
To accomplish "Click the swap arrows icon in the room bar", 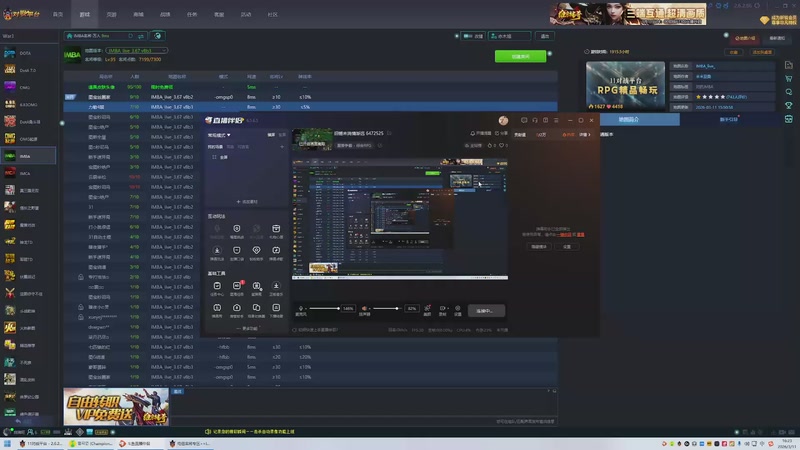I will click(x=140, y=36).
